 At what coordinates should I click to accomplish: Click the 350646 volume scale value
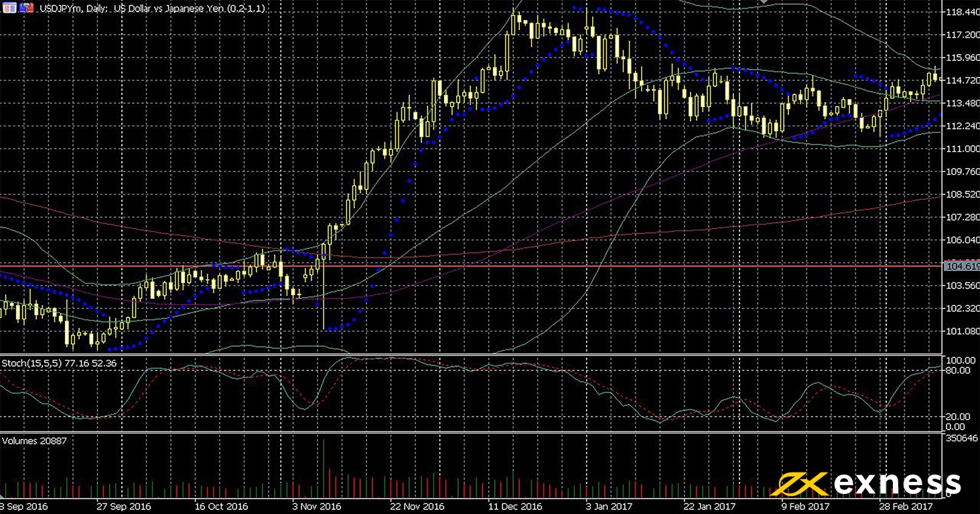(x=961, y=438)
